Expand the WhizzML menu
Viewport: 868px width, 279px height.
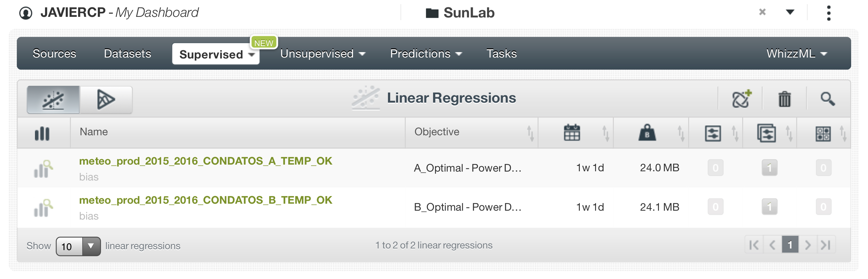tap(797, 54)
